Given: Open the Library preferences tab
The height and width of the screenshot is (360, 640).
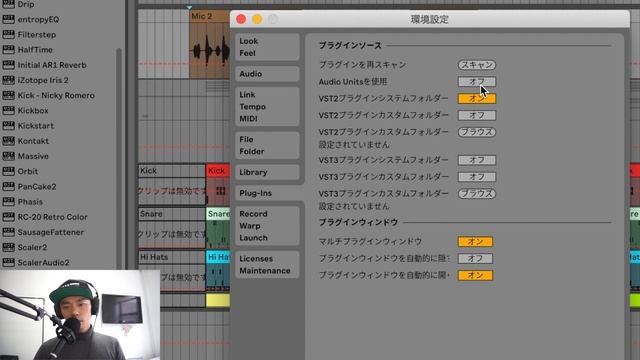Looking at the screenshot, I should coord(267,172).
